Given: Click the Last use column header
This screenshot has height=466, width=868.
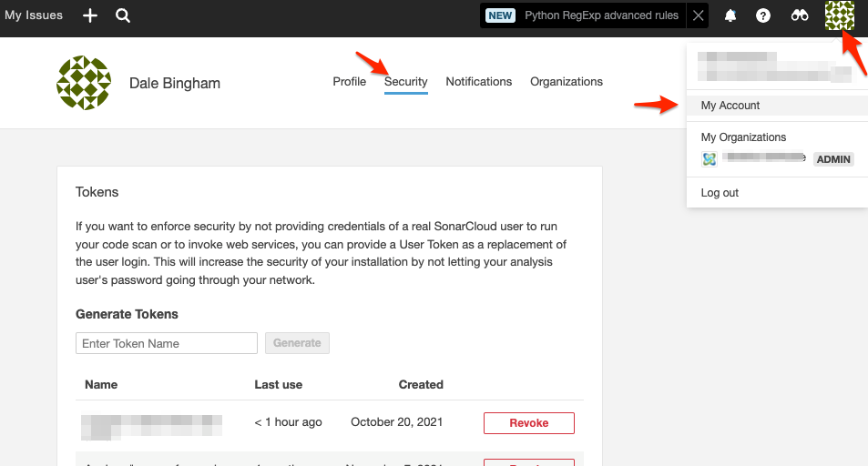Looking at the screenshot, I should point(279,385).
